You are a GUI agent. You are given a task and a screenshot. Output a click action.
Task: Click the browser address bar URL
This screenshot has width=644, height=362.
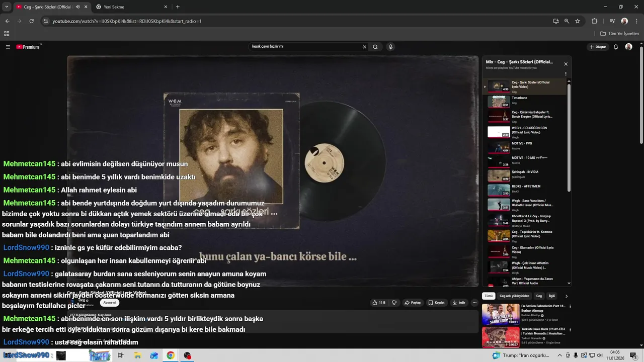click(x=127, y=21)
